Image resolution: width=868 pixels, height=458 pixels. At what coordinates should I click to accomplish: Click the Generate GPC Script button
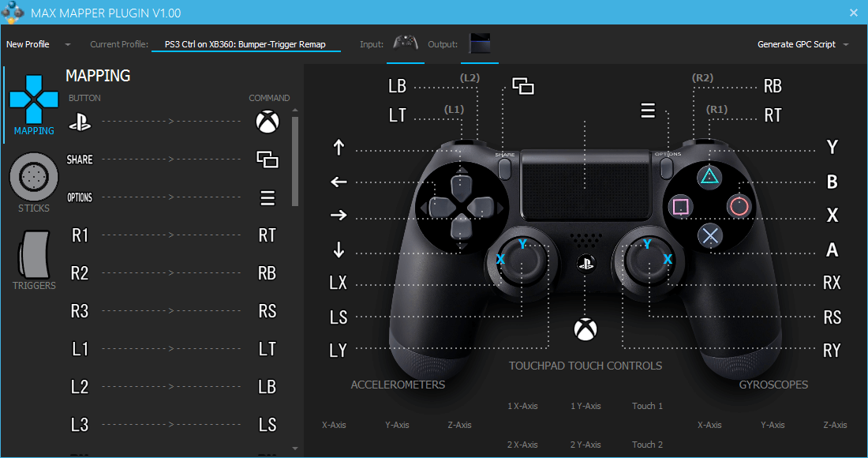796,44
